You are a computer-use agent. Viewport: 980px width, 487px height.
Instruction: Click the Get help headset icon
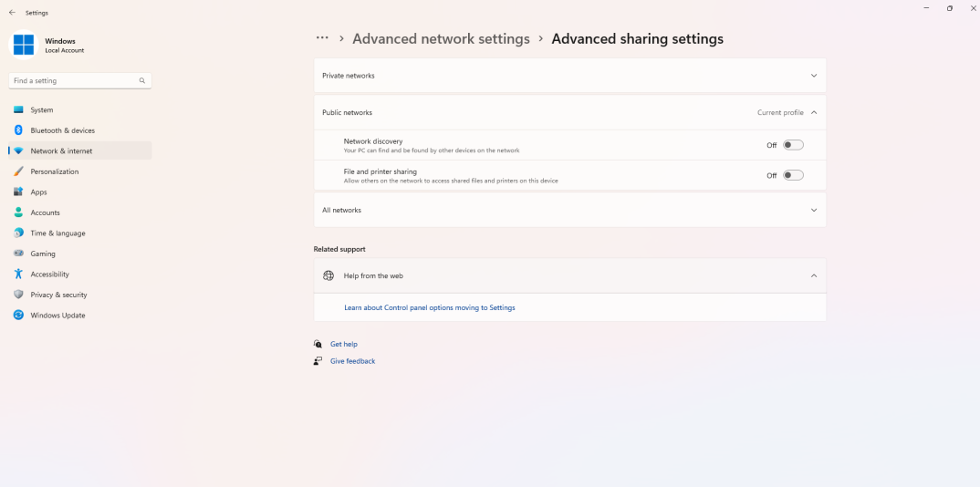(x=318, y=344)
